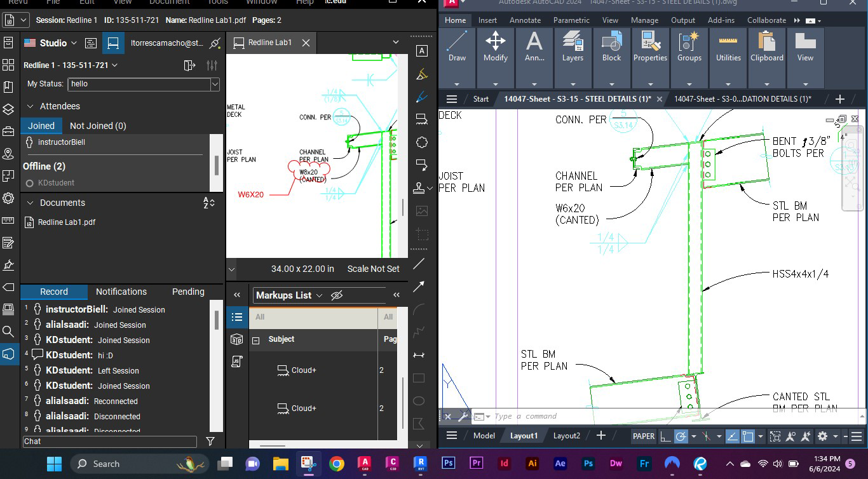Choose the Stamp tool
Viewport: 868px width, 479px height.
[x=419, y=188]
